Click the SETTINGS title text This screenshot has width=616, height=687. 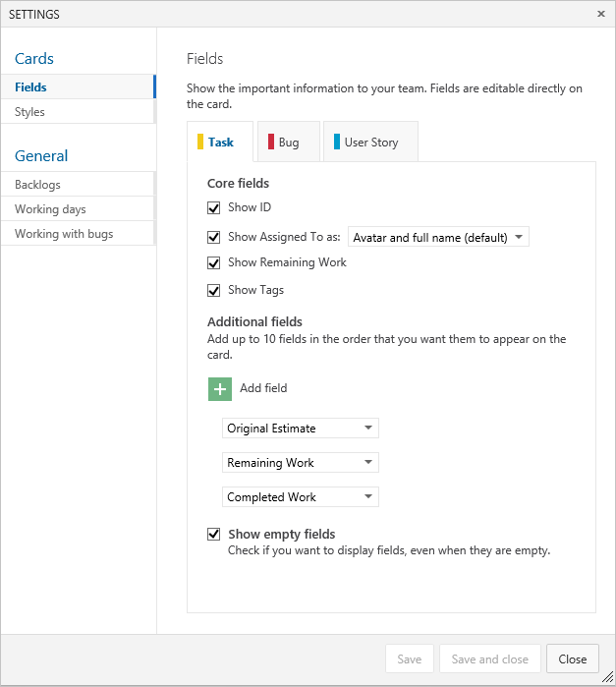(34, 14)
